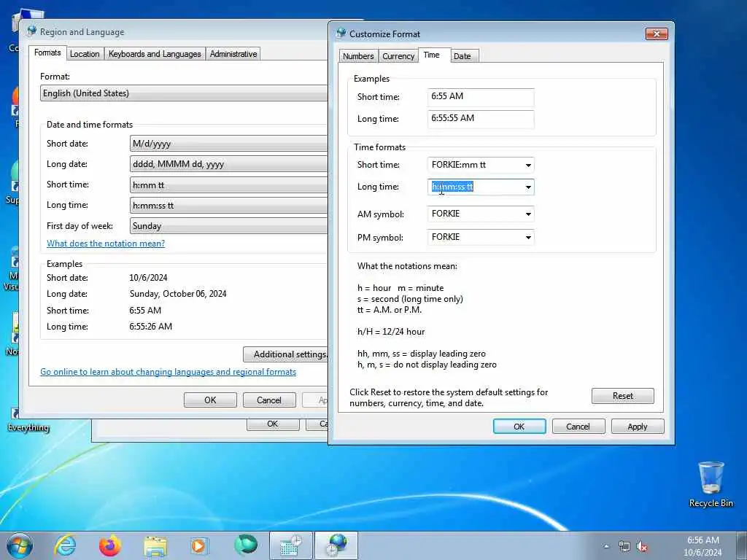Open the Long date dddd, MMMM dd, yyyy combo box
The width and height of the screenshot is (747, 560).
(x=228, y=164)
